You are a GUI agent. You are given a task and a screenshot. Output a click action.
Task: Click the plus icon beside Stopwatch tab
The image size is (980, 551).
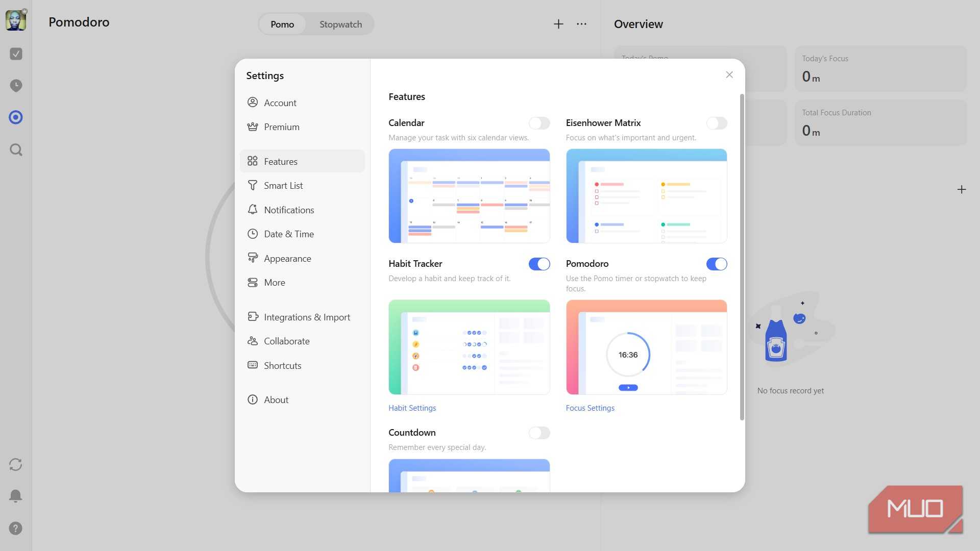click(558, 24)
